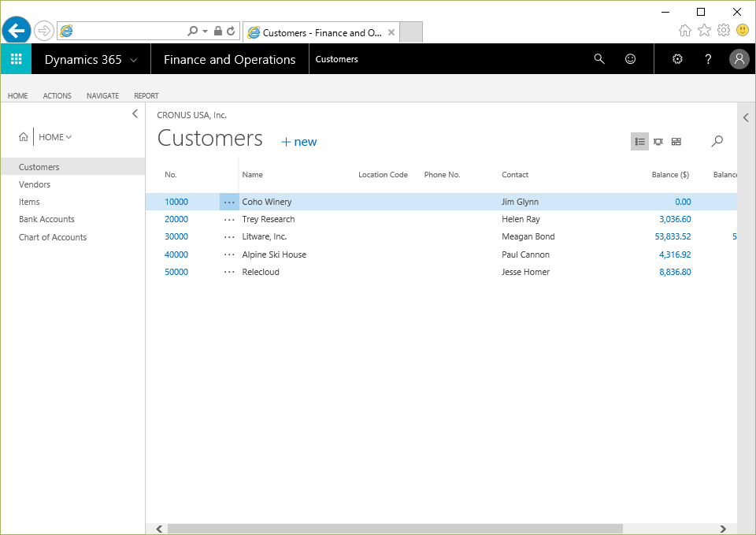Open row actions for Litware, Inc.
Viewport: 756px width, 535px height.
click(x=229, y=237)
